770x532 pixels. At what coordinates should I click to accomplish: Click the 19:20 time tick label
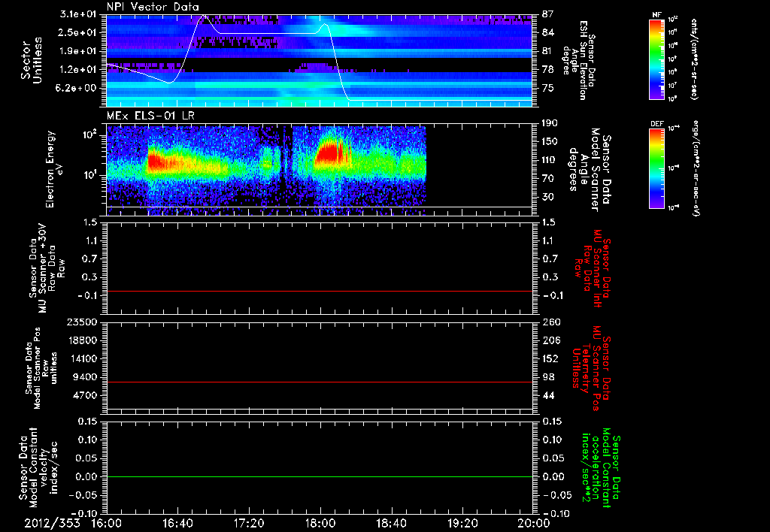(462, 523)
